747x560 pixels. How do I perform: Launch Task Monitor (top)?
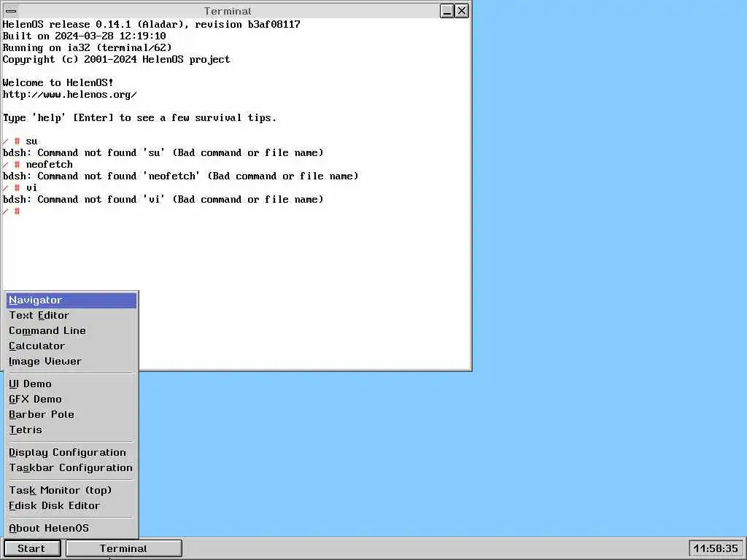click(x=71, y=490)
